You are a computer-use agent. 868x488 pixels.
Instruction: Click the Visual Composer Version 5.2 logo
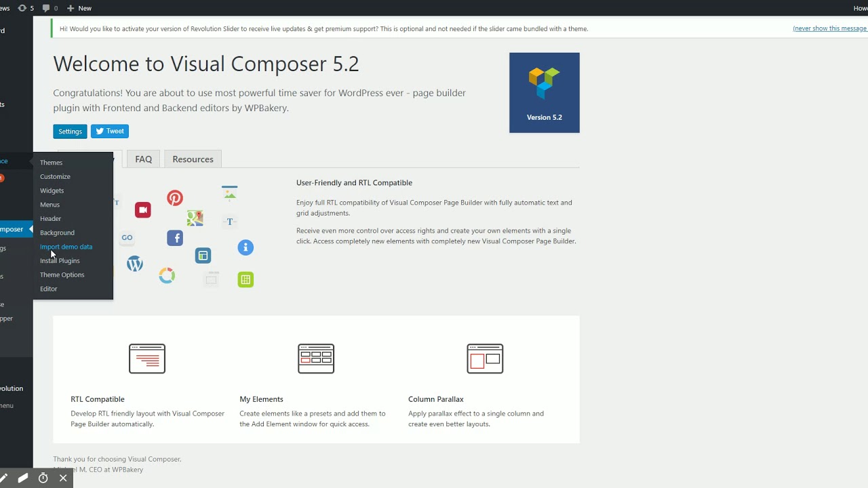click(x=545, y=93)
